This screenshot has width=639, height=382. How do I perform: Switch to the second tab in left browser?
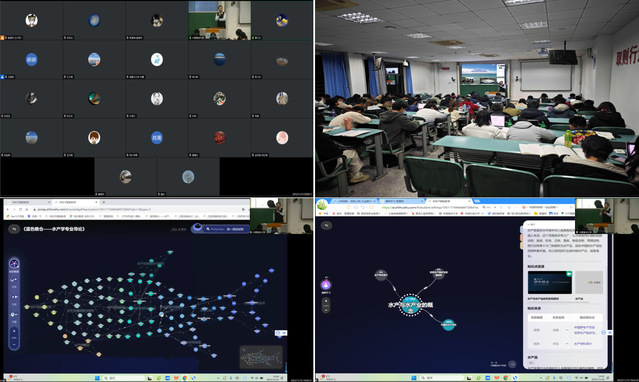(x=76, y=202)
